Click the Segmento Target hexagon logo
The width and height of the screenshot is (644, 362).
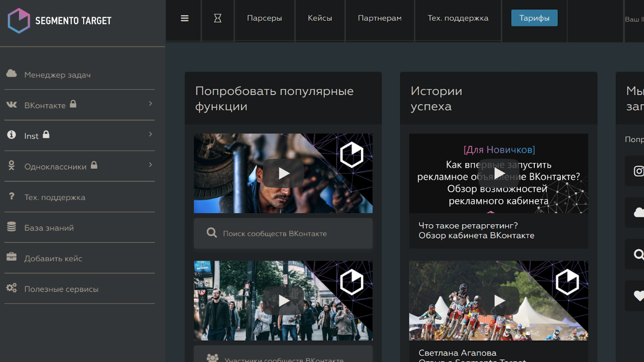19,21
